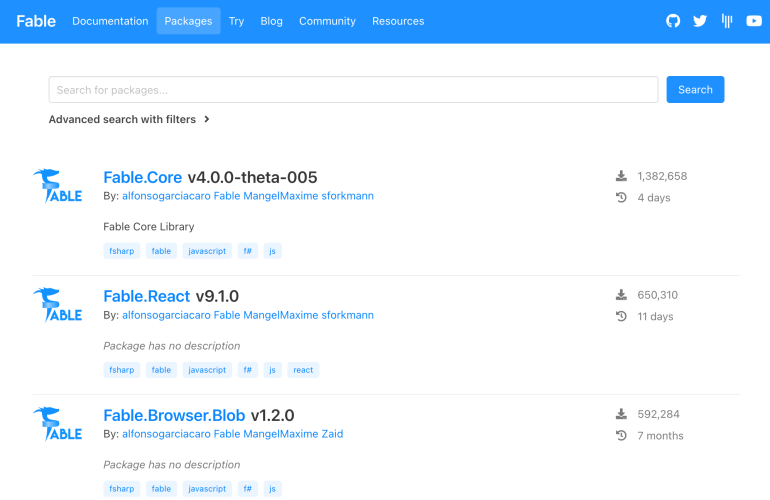This screenshot has height=500, width=770.
Task: Go to the Documentation menu item
Action: pos(110,21)
